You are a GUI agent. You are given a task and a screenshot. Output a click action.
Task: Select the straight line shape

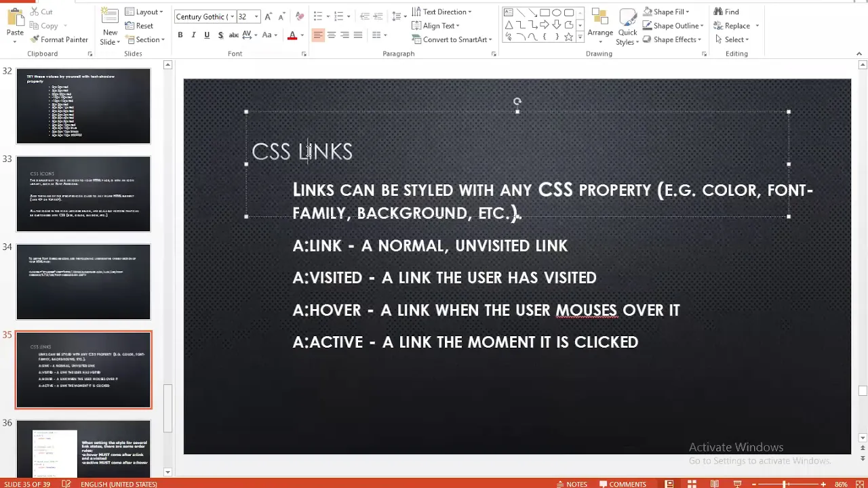[x=520, y=13]
